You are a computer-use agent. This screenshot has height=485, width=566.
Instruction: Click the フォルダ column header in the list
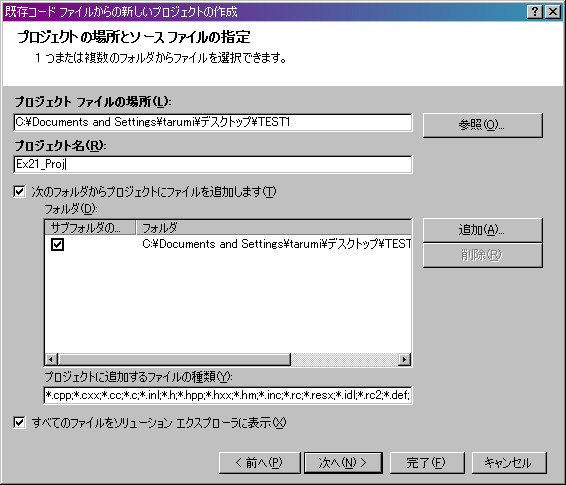[x=274, y=228]
